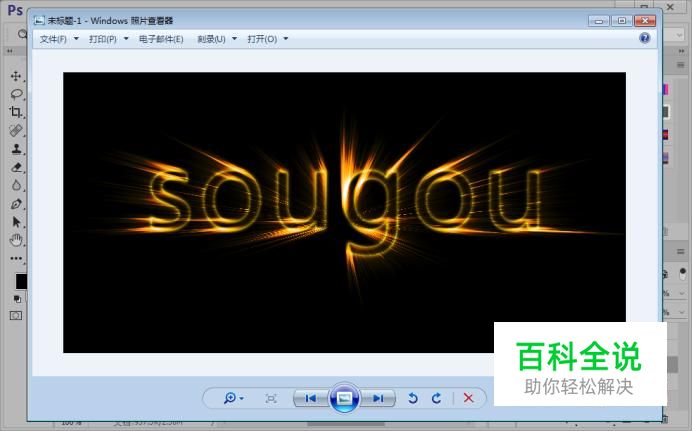The image size is (692, 431).
Task: Click the black foreground color swatch
Action: [x=21, y=281]
